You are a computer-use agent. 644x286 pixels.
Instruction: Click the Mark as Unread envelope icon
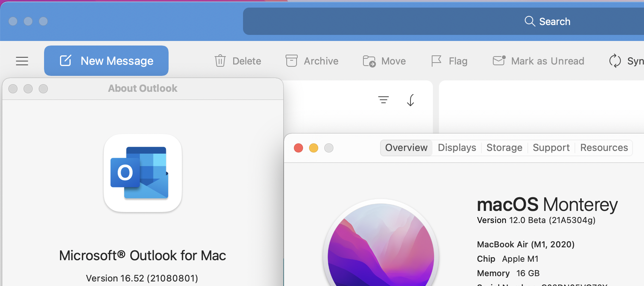[x=499, y=61]
